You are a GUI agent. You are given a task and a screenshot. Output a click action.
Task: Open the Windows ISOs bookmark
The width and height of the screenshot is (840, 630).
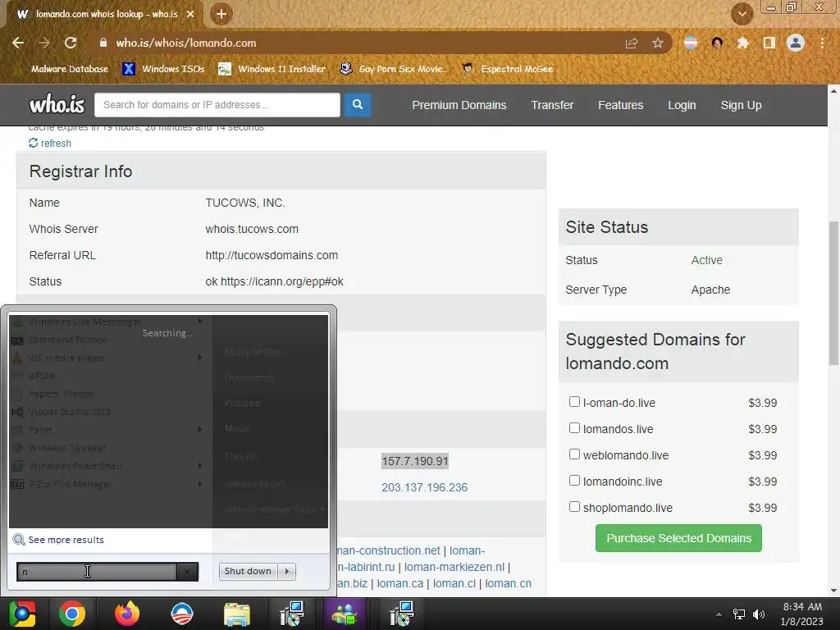point(163,69)
